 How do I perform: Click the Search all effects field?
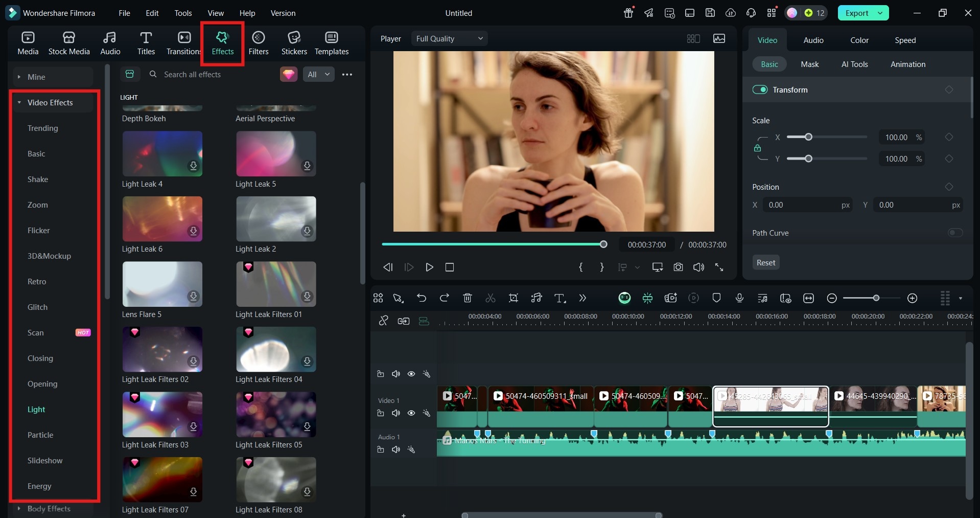pos(210,74)
